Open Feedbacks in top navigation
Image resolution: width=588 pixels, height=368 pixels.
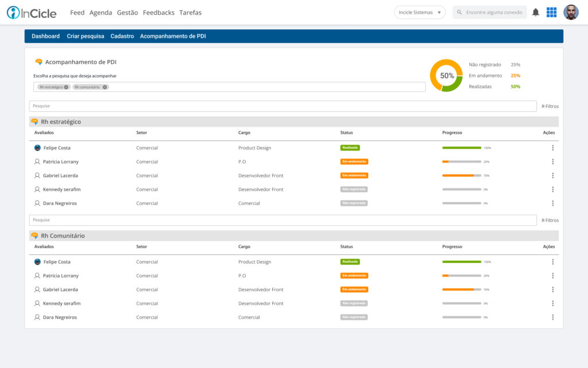coord(158,13)
